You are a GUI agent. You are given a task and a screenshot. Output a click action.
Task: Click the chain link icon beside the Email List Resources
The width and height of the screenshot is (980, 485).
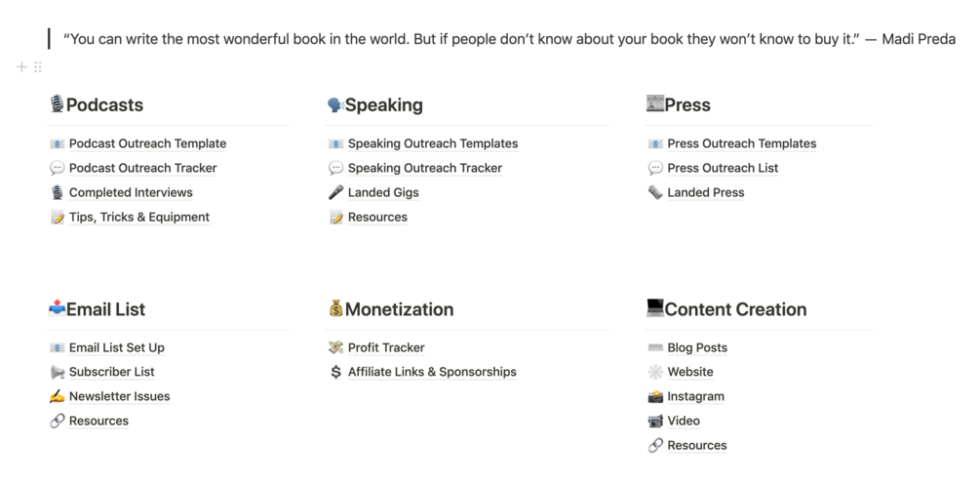[57, 422]
